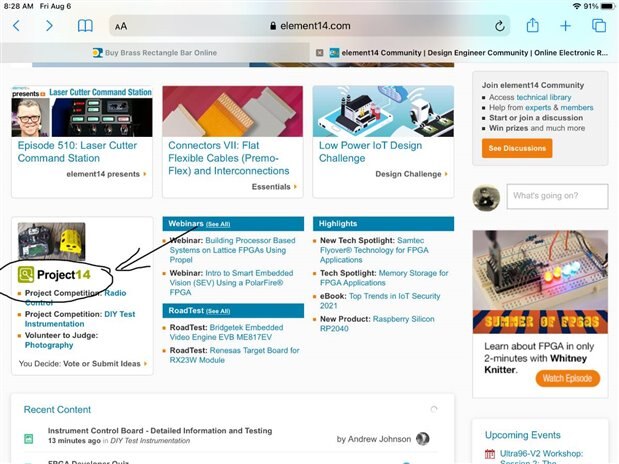This screenshot has height=464, width=619.
Task: Open Project Competition: Radio Control link
Action: pos(75,298)
